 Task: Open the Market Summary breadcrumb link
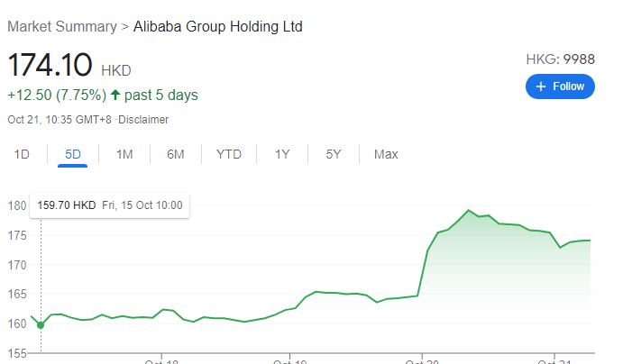(62, 27)
